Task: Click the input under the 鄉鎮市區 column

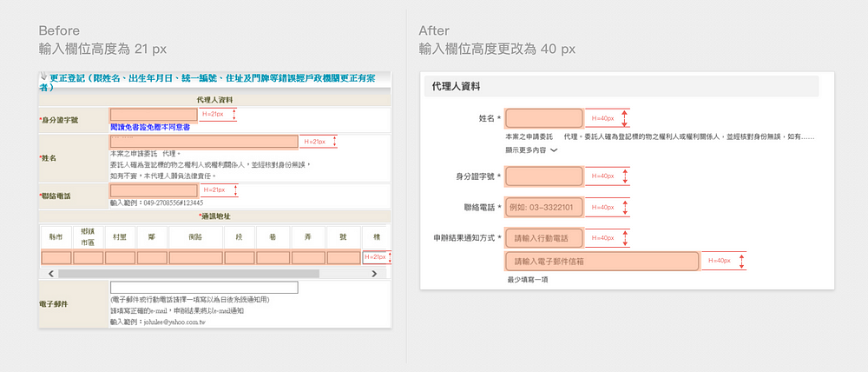Action: click(x=88, y=258)
